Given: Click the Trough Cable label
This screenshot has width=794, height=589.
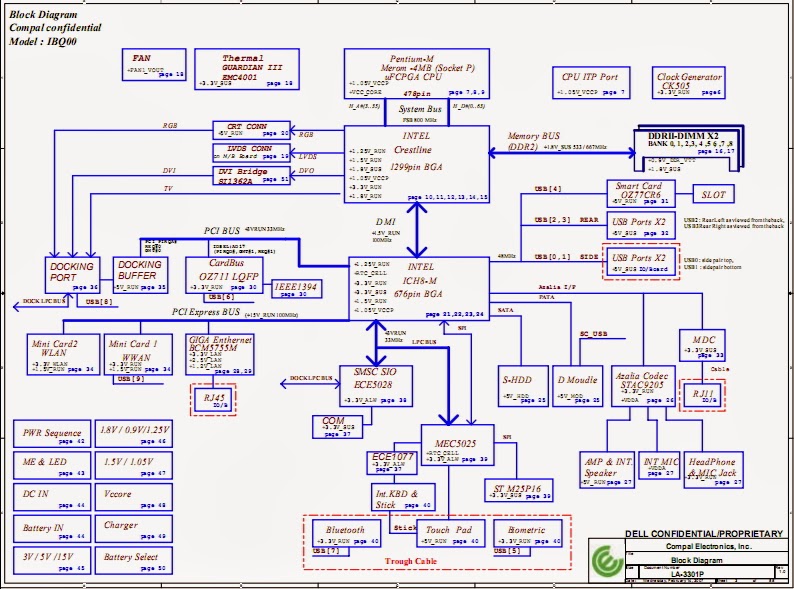Looking at the screenshot, I should 411,561.
